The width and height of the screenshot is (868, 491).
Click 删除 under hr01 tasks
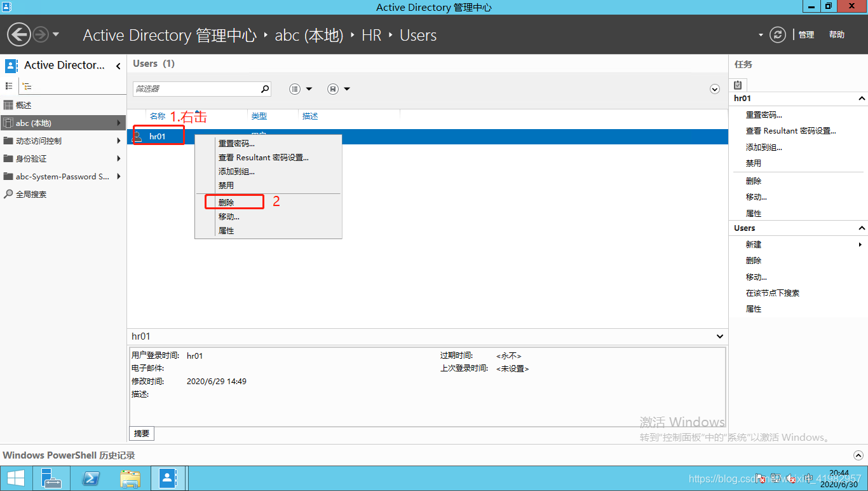[x=753, y=181]
